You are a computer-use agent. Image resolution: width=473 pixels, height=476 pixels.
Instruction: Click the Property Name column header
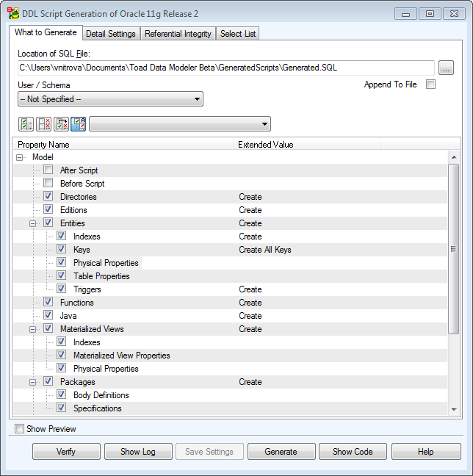point(123,145)
